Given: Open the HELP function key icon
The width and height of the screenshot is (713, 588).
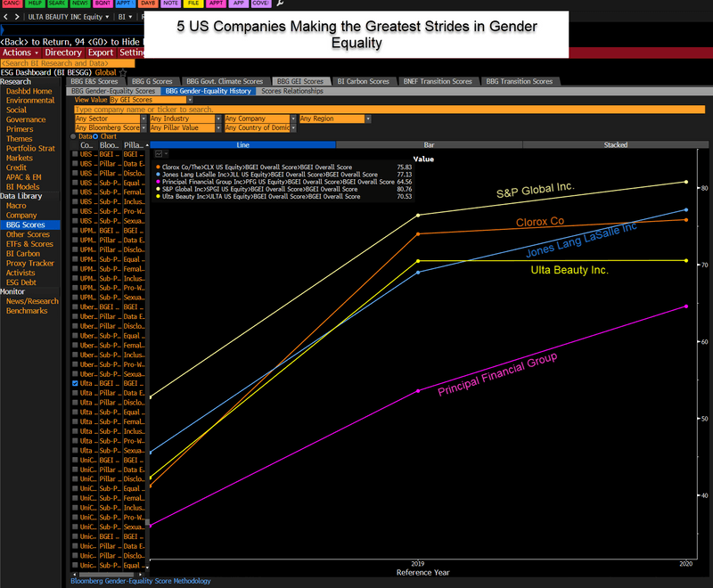Looking at the screenshot, I should point(36,4).
